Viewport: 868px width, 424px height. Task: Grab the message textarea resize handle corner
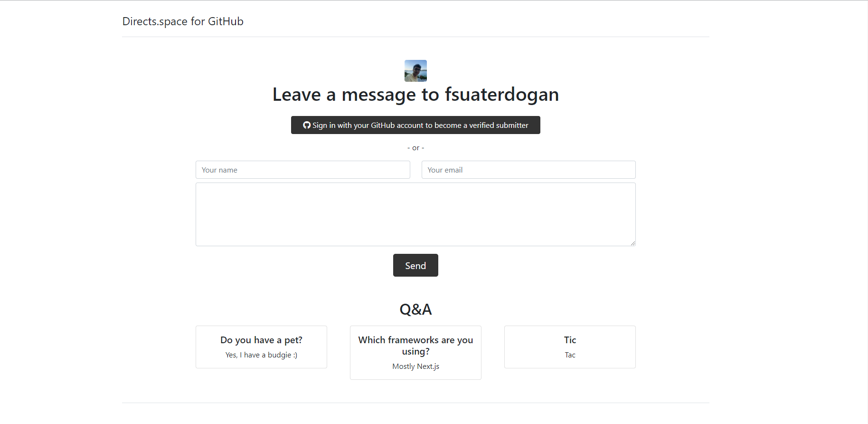pos(632,243)
